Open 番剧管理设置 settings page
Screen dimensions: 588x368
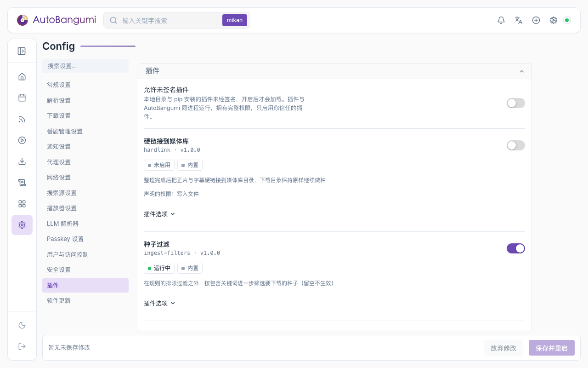click(x=85, y=131)
